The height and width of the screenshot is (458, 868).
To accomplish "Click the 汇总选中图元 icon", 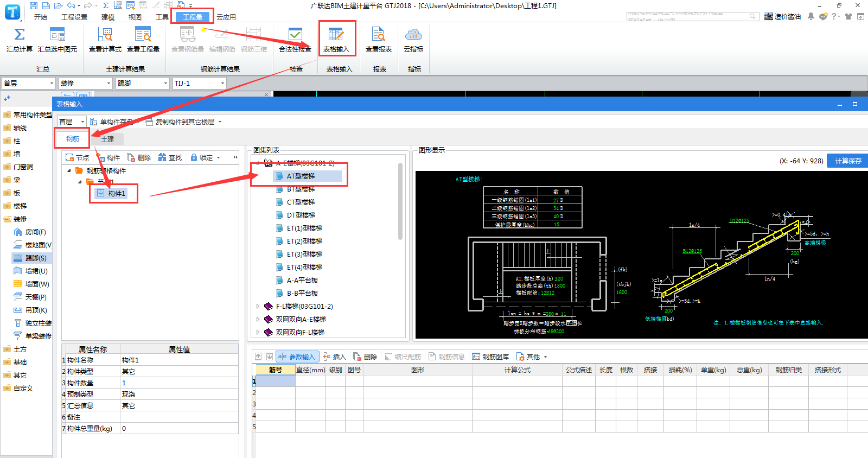I will 57,35.
